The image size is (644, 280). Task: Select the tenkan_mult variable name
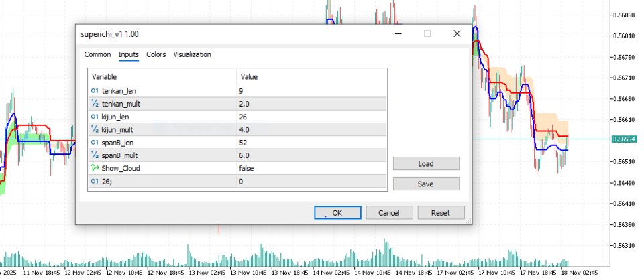point(121,104)
